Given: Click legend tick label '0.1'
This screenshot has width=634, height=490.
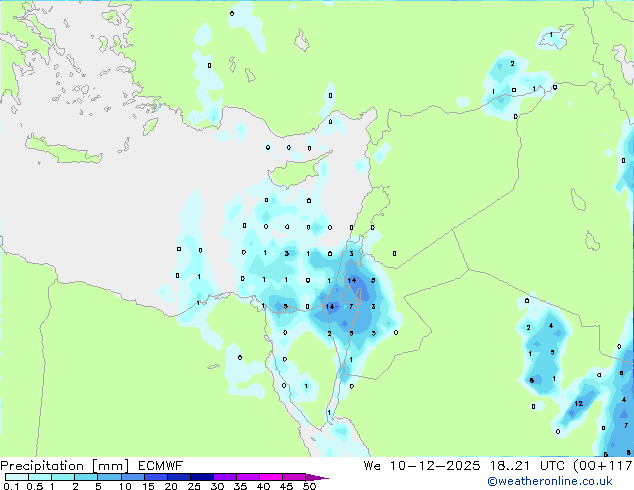Looking at the screenshot, I should (11, 486).
